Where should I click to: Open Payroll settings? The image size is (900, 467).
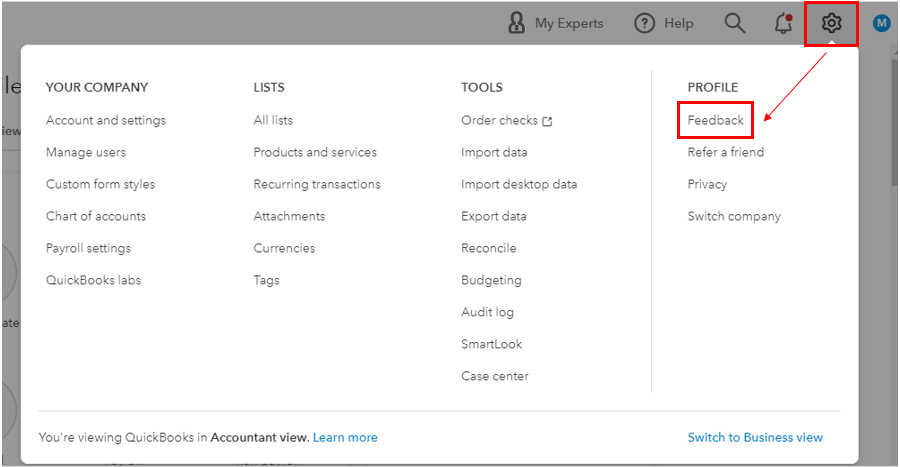pyautogui.click(x=88, y=248)
